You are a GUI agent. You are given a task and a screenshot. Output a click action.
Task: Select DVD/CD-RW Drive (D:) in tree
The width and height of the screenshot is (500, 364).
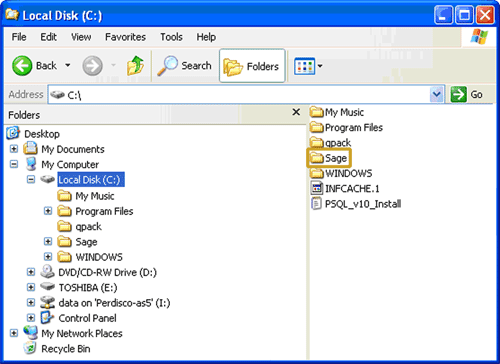107,273
